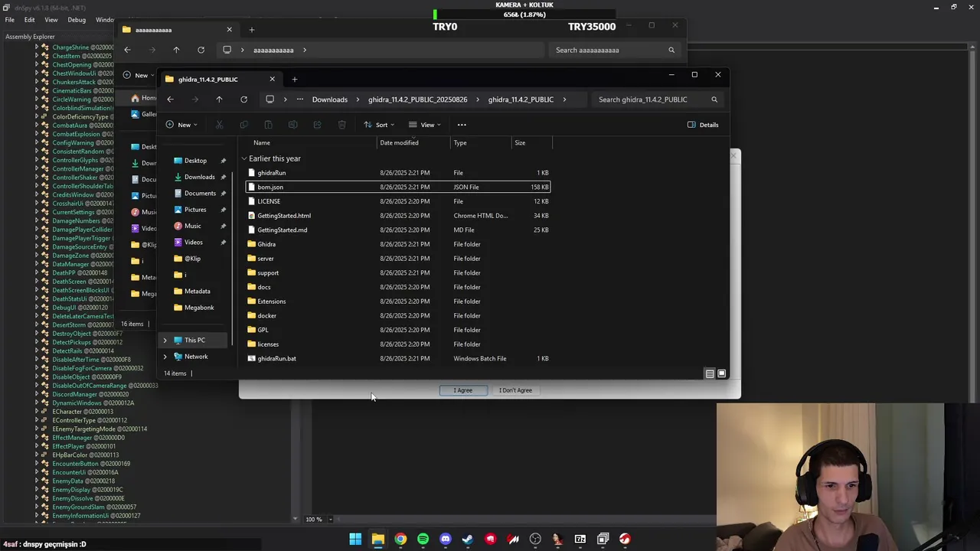Viewport: 980px width, 551px height.
Task: Go up one folder in the ghidra Explorer window
Action: pos(219,99)
